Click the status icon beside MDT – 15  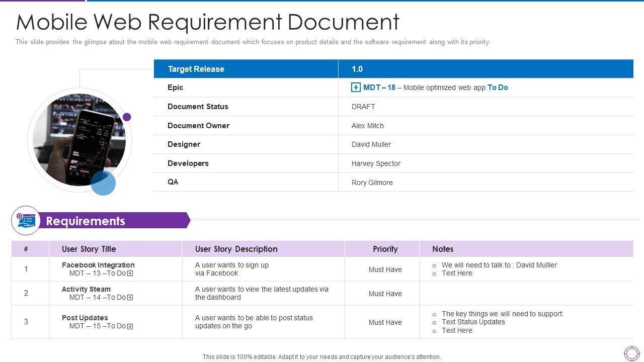point(130,326)
